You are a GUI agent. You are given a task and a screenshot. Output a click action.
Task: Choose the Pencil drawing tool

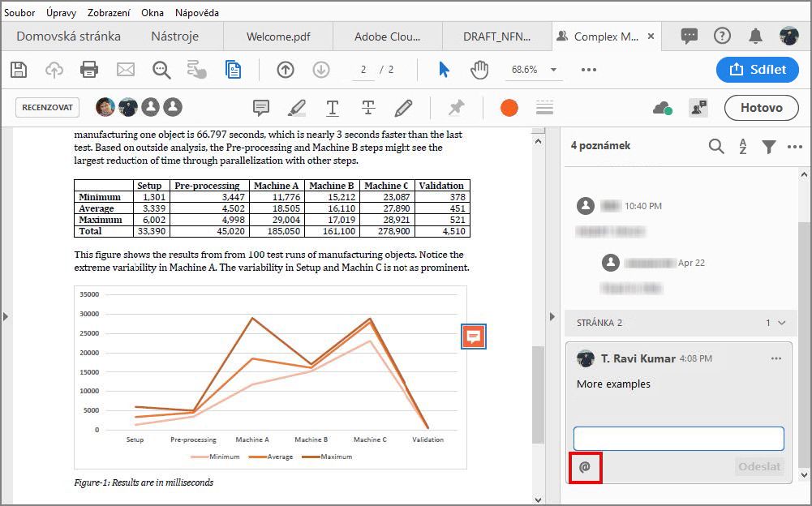pos(403,108)
